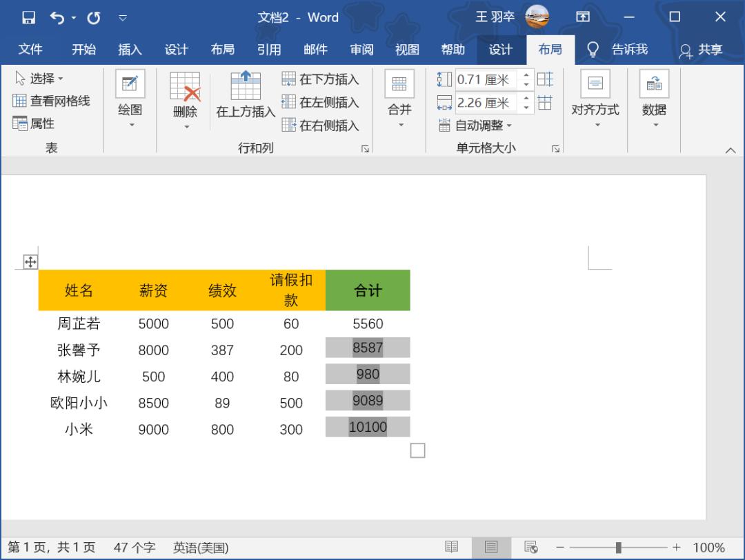Open the 邮件 Mailings tab

(315, 49)
